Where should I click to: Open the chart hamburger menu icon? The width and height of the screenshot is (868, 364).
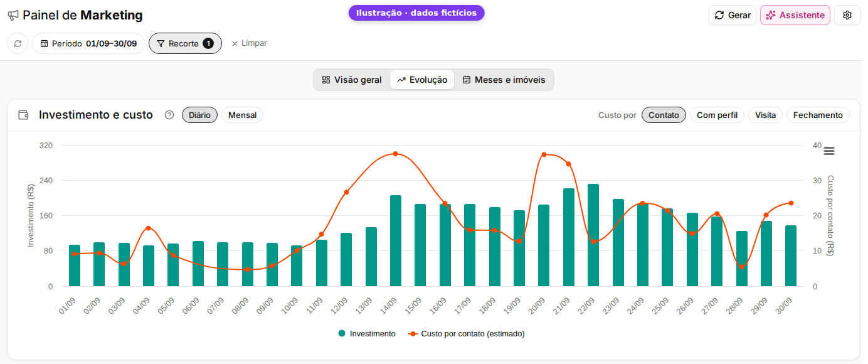pyautogui.click(x=829, y=151)
